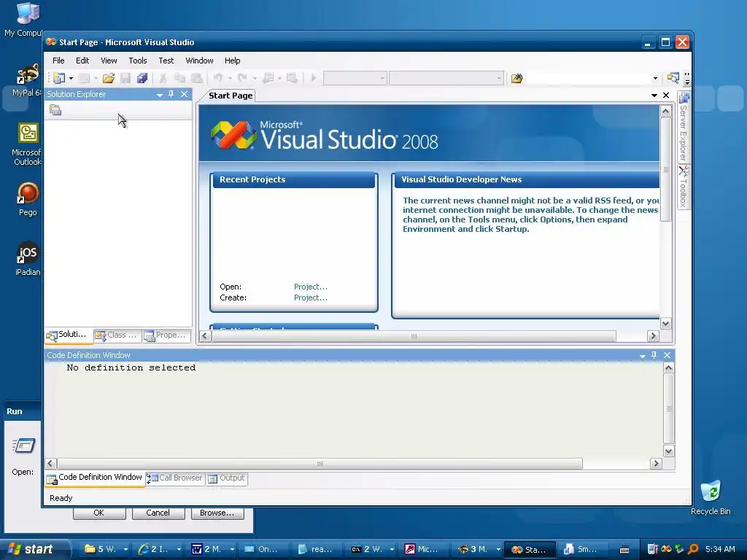Image resolution: width=747 pixels, height=560 pixels.
Task: Open the Tools menu
Action: 138,61
